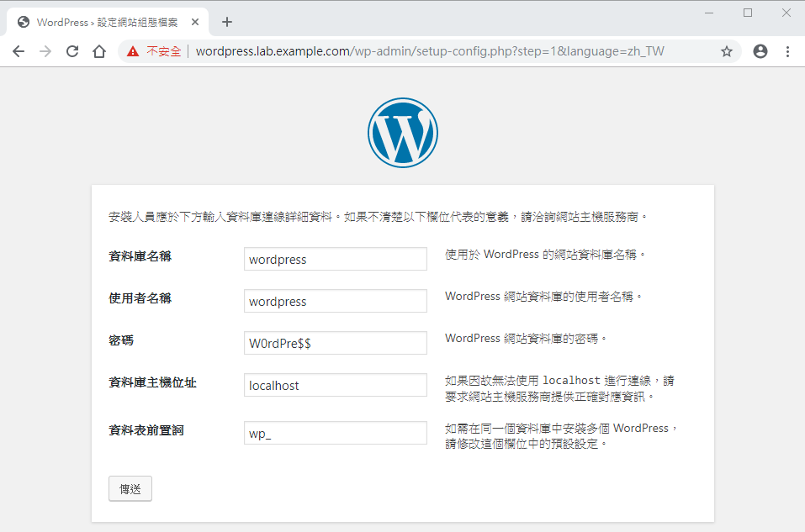Click the intro paragraph starting 安裝人員應於下方
Image resolution: width=805 pixels, height=532 pixels.
coord(378,217)
